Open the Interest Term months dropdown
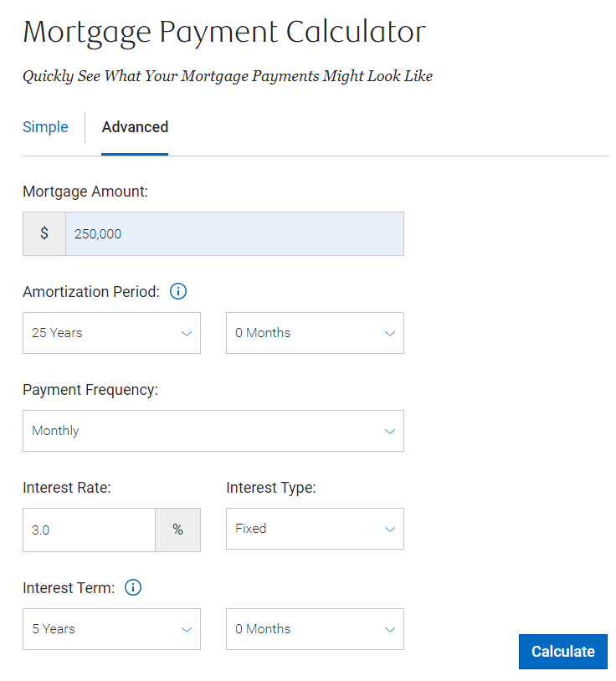This screenshot has height=681, width=616. [x=315, y=629]
